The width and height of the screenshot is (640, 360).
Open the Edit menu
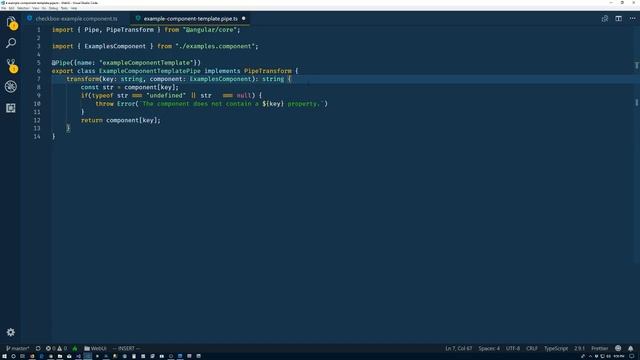pos(11,8)
